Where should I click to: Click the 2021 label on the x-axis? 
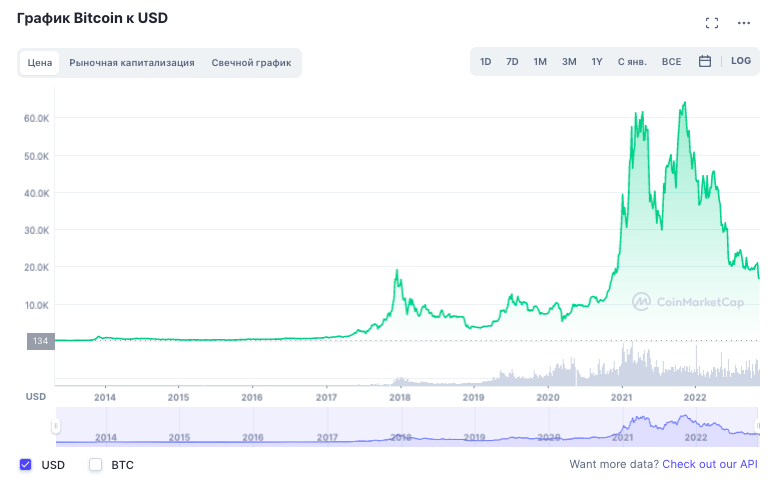(621, 397)
